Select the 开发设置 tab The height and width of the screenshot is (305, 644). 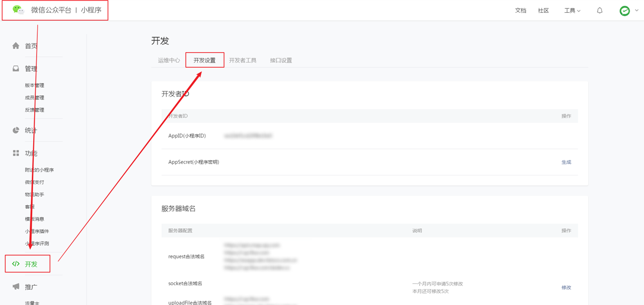coord(204,60)
